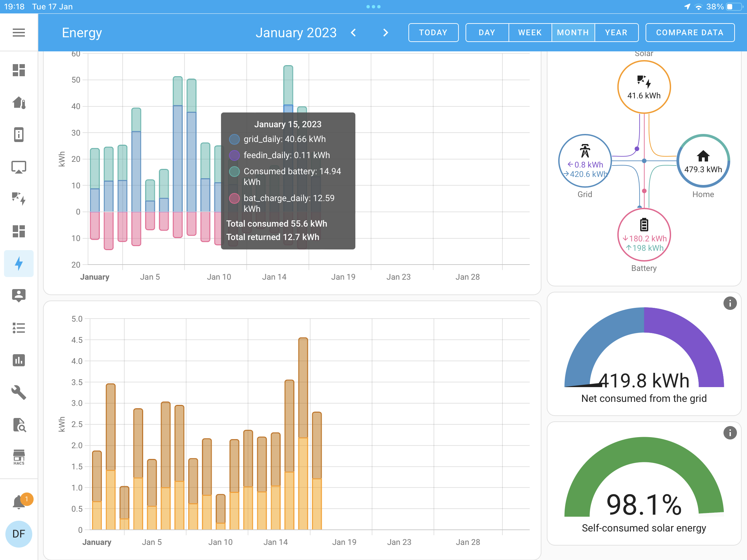The width and height of the screenshot is (747, 560).
Task: Open DF user profile avatar
Action: [x=18, y=534]
